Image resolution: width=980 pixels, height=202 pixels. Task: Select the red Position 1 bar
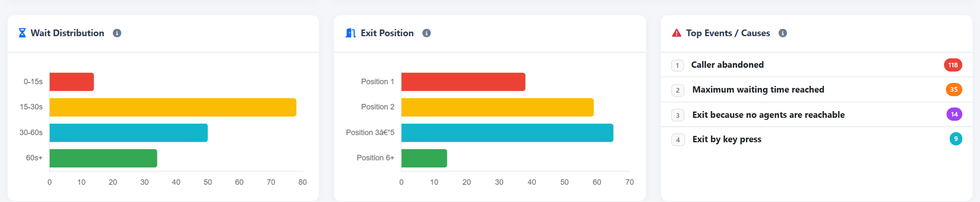463,82
